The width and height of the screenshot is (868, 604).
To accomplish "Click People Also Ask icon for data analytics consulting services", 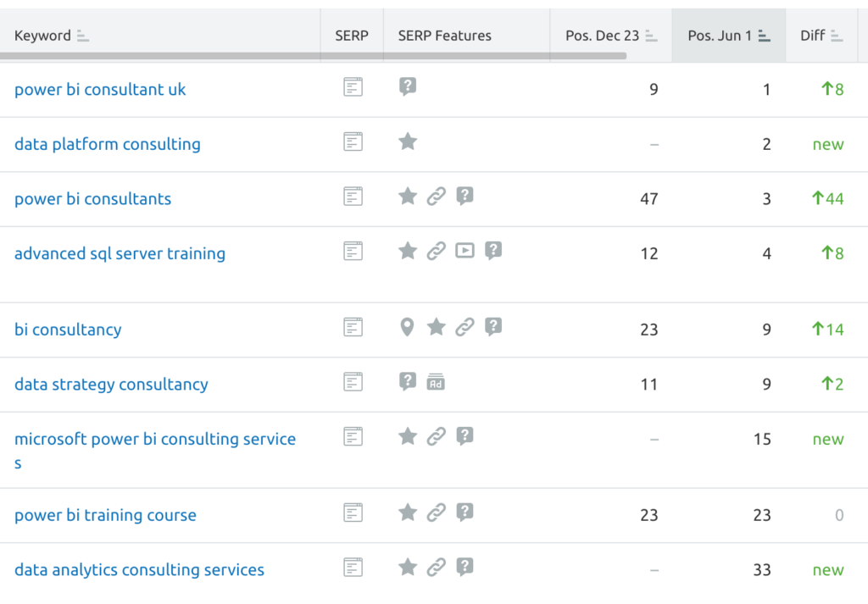I will point(465,567).
